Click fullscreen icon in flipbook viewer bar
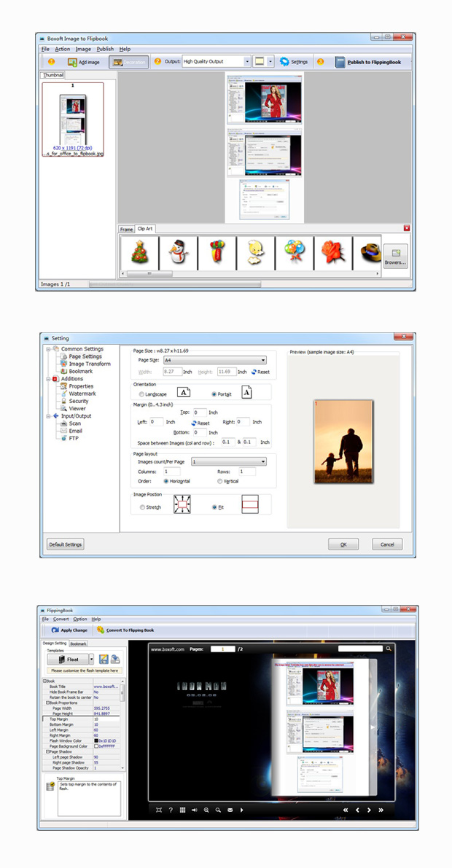The width and height of the screenshot is (452, 868). 159,810
